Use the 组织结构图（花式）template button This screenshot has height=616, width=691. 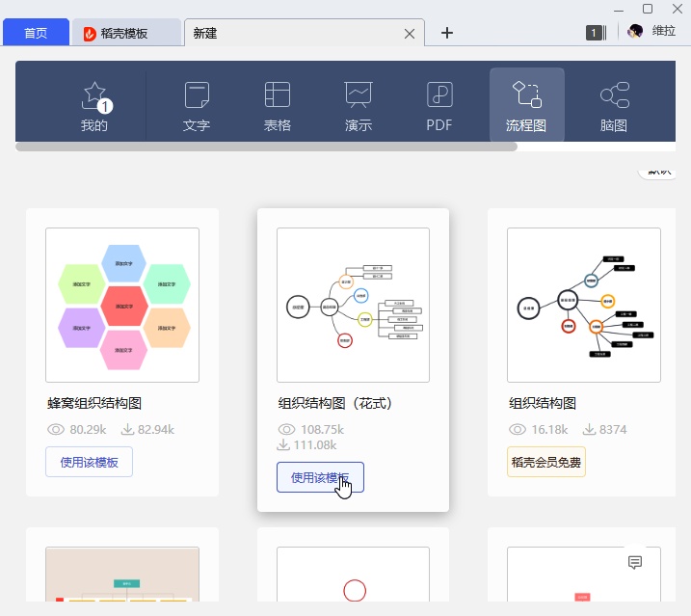pyautogui.click(x=320, y=477)
